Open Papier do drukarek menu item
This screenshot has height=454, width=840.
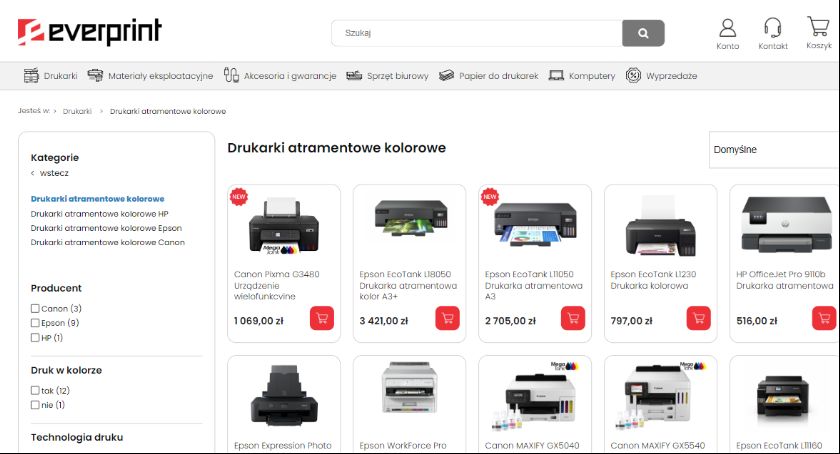499,76
